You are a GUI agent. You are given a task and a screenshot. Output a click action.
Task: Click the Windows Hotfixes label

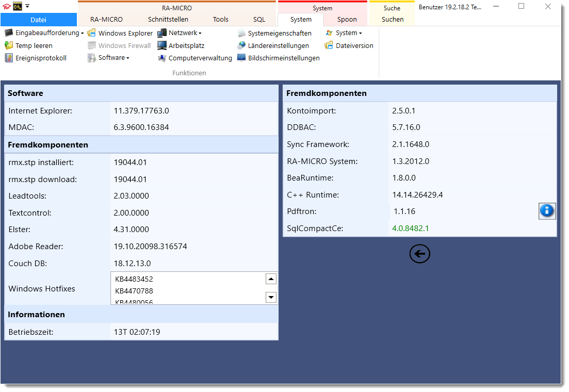click(x=42, y=289)
